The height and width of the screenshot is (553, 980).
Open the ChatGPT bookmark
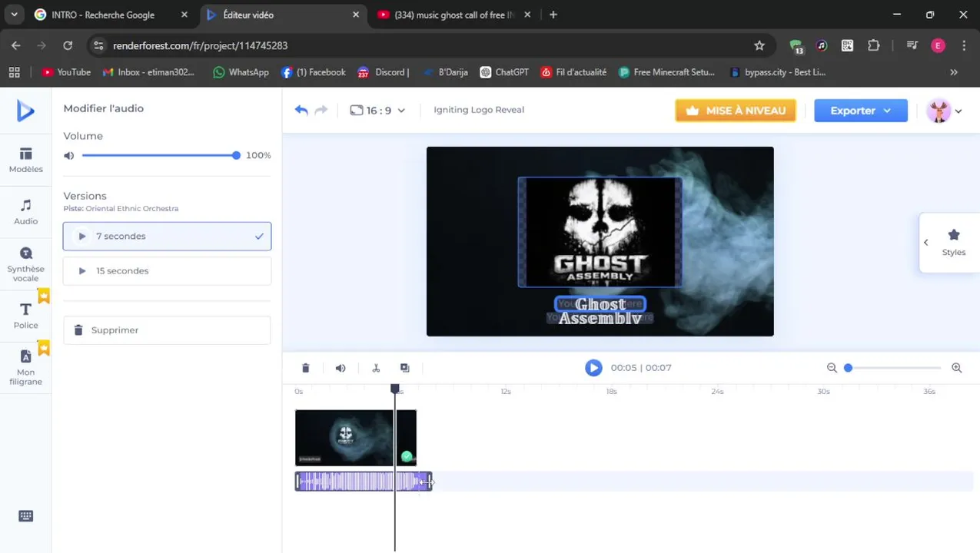(x=504, y=72)
